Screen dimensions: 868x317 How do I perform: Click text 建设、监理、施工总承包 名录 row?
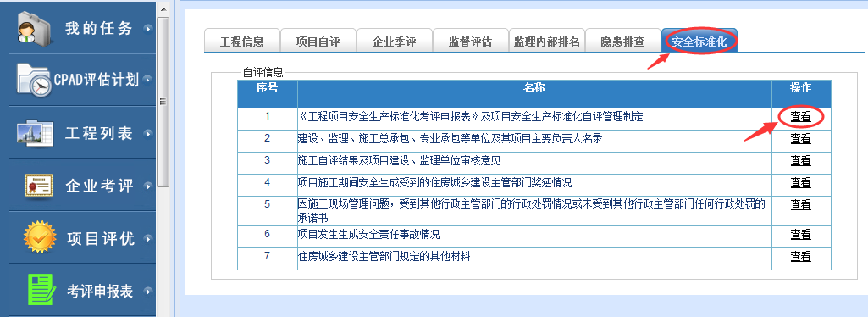click(450, 138)
